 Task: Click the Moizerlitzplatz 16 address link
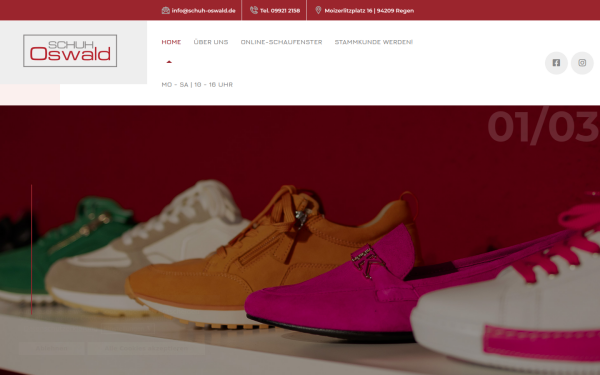tap(369, 11)
